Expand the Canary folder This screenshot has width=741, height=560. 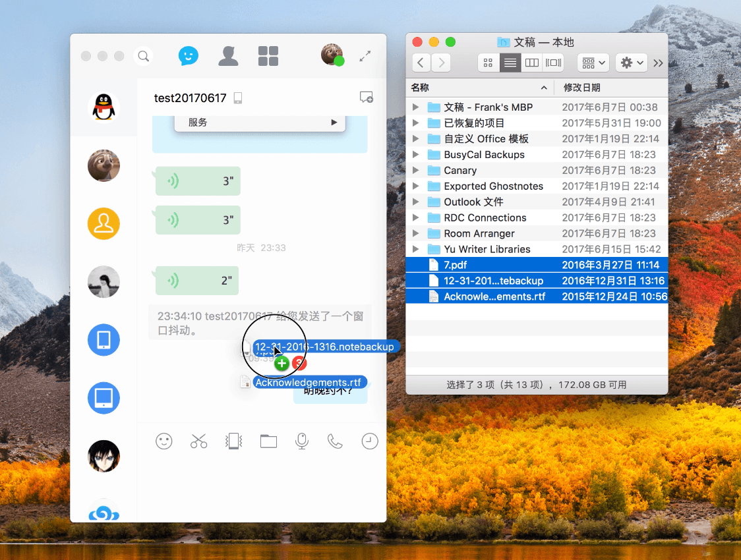pyautogui.click(x=415, y=170)
